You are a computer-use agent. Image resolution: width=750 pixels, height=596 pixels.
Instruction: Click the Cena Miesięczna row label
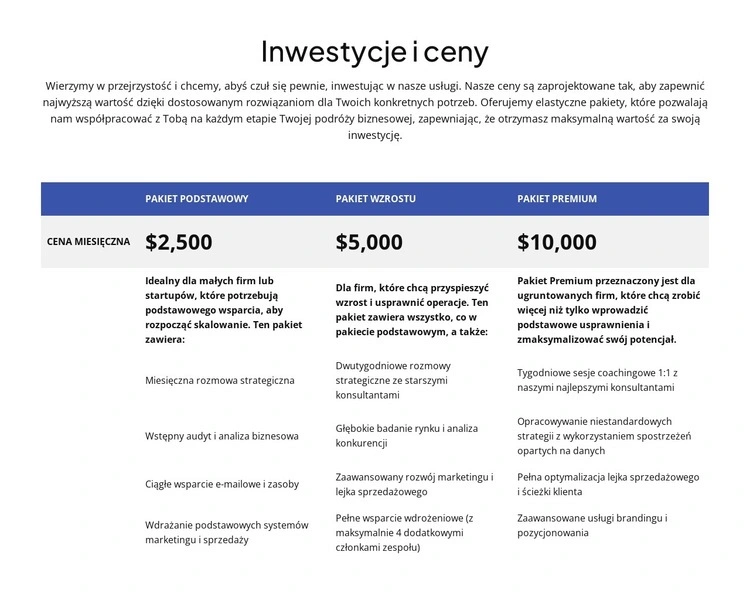click(88, 242)
